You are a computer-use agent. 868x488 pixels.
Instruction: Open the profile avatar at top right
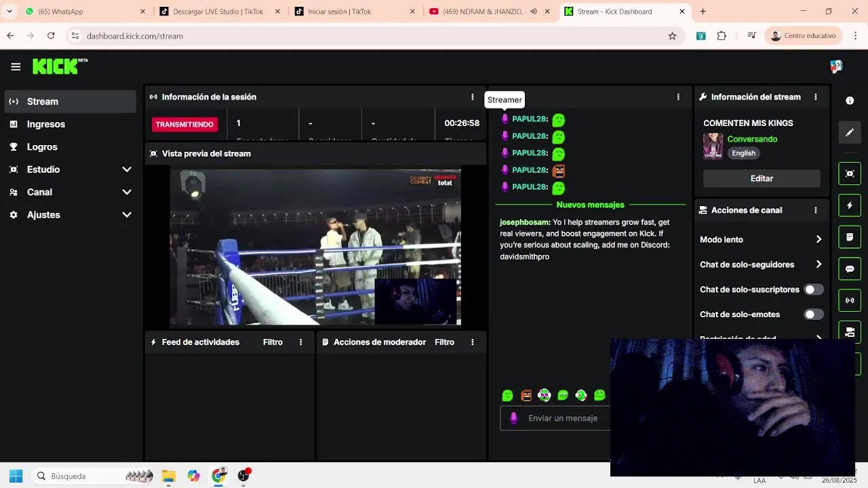pos(836,66)
